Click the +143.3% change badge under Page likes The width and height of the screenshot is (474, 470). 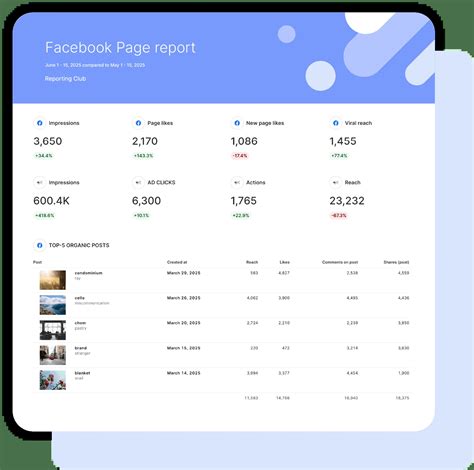coord(143,156)
